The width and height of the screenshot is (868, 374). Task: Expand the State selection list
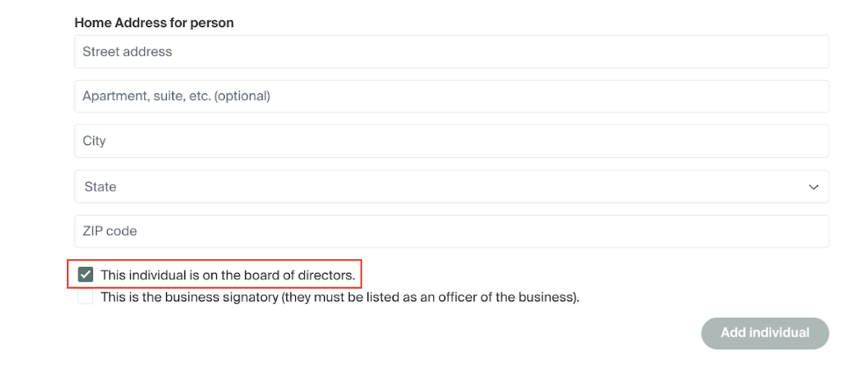click(452, 187)
